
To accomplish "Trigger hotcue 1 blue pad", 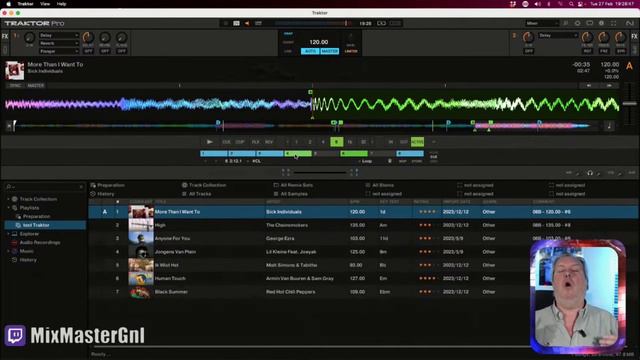I will tap(214, 153).
